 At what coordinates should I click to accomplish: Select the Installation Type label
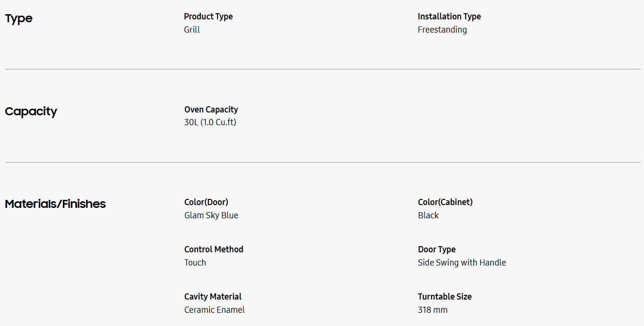pos(449,17)
